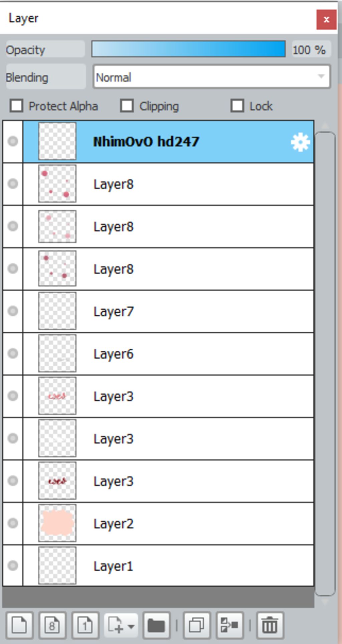Image resolution: width=342 pixels, height=644 pixels.
Task: Create a new layer with blank page icon
Action: [19, 625]
